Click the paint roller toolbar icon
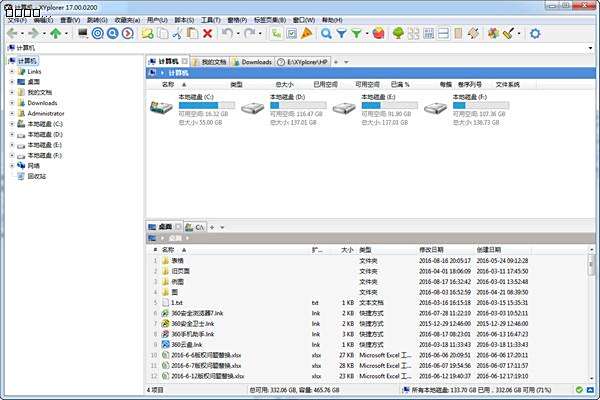Viewport: 600px width, 400px height. click(509, 34)
